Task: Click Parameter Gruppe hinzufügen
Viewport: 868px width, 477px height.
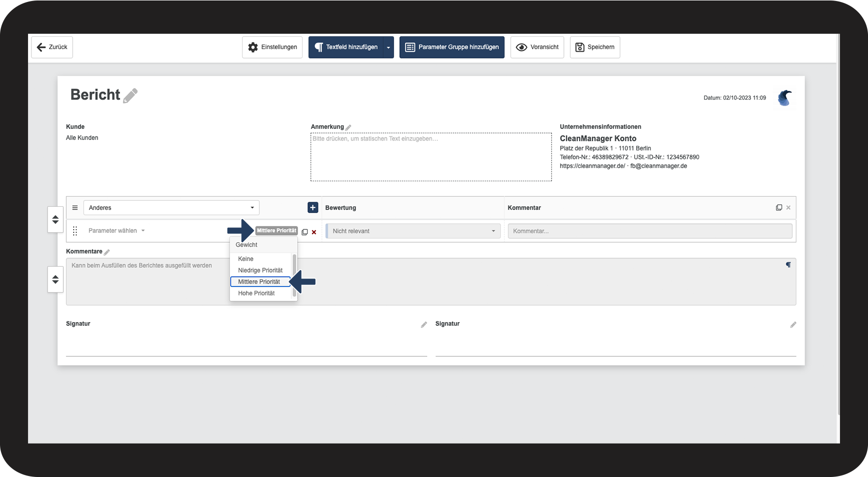Action: tap(452, 47)
